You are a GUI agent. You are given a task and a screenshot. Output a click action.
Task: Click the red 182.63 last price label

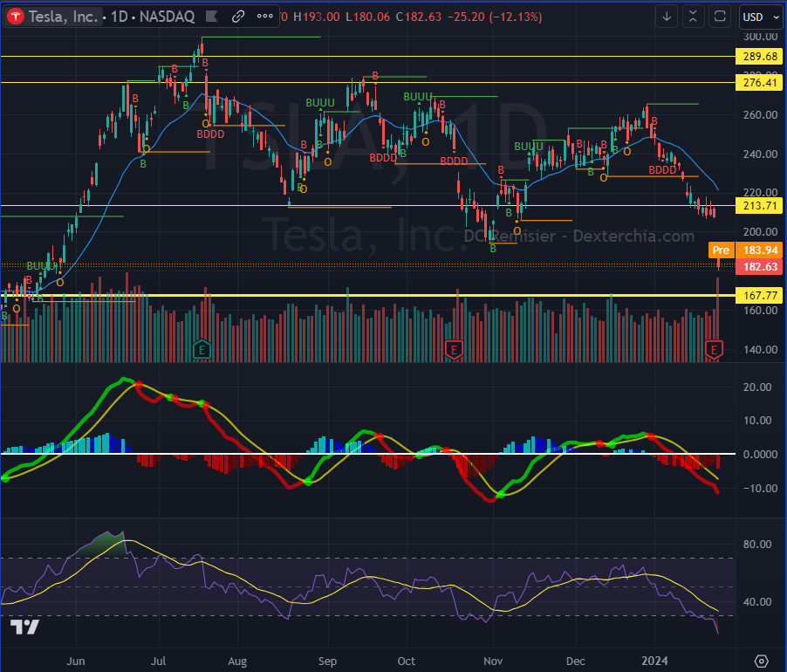[x=759, y=266]
